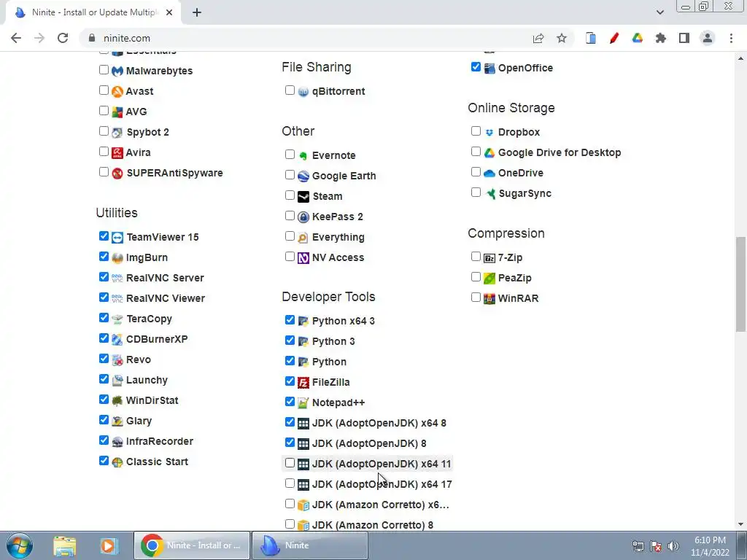Open the taskbar clock showing 6:10 PM
747x560 pixels.
pos(710,546)
